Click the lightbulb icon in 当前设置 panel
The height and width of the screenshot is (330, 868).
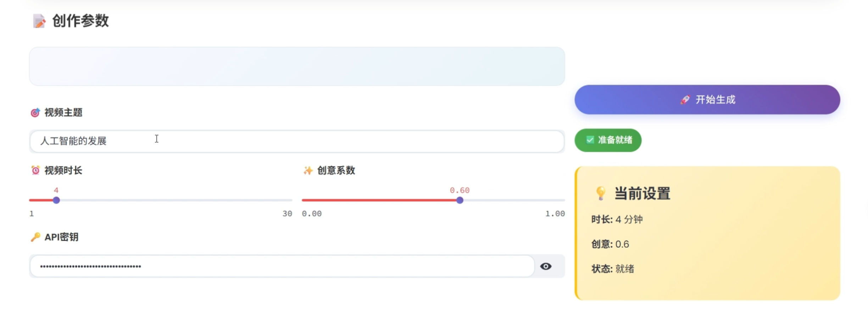coord(600,193)
